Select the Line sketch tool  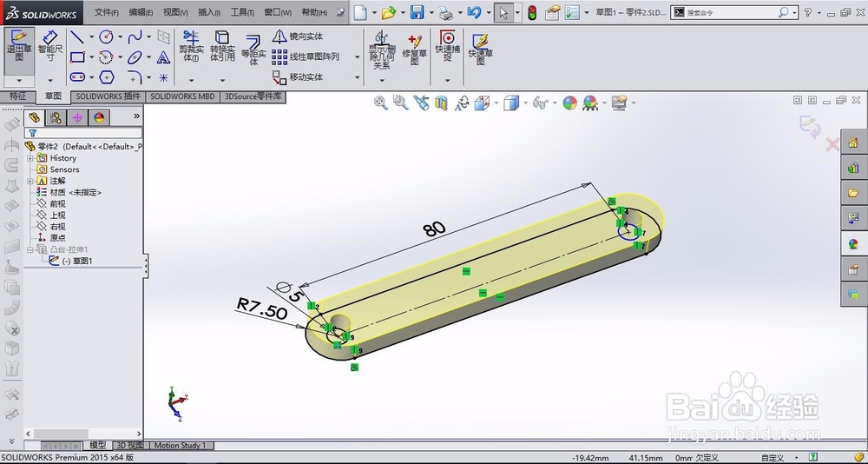[x=77, y=37]
